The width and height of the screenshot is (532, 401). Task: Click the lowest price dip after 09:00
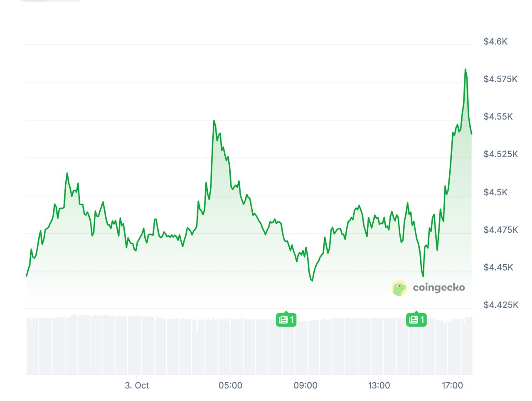point(312,280)
